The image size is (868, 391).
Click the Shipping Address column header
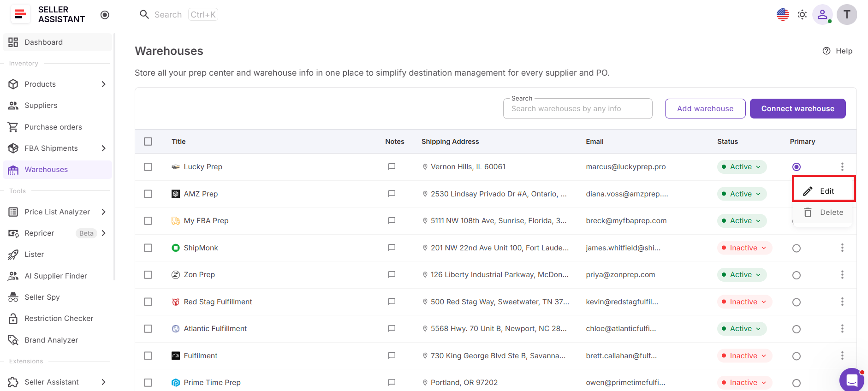click(450, 142)
